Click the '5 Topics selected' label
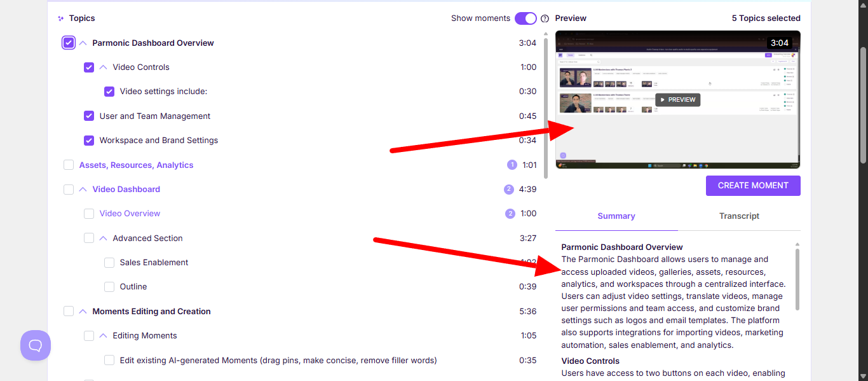Screen dimensions: 868x381 click(766, 18)
